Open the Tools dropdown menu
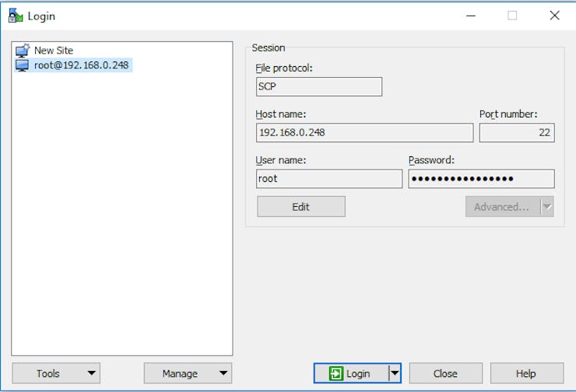The width and height of the screenshot is (576, 392). (56, 373)
